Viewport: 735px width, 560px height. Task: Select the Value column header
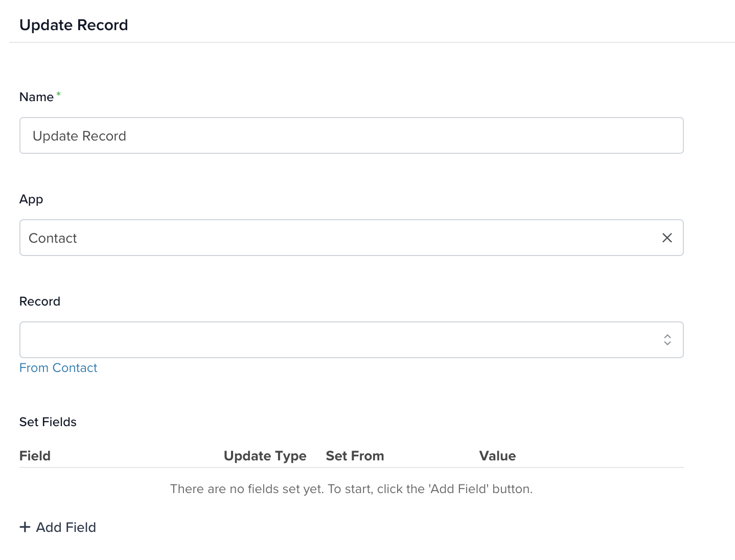click(x=497, y=456)
